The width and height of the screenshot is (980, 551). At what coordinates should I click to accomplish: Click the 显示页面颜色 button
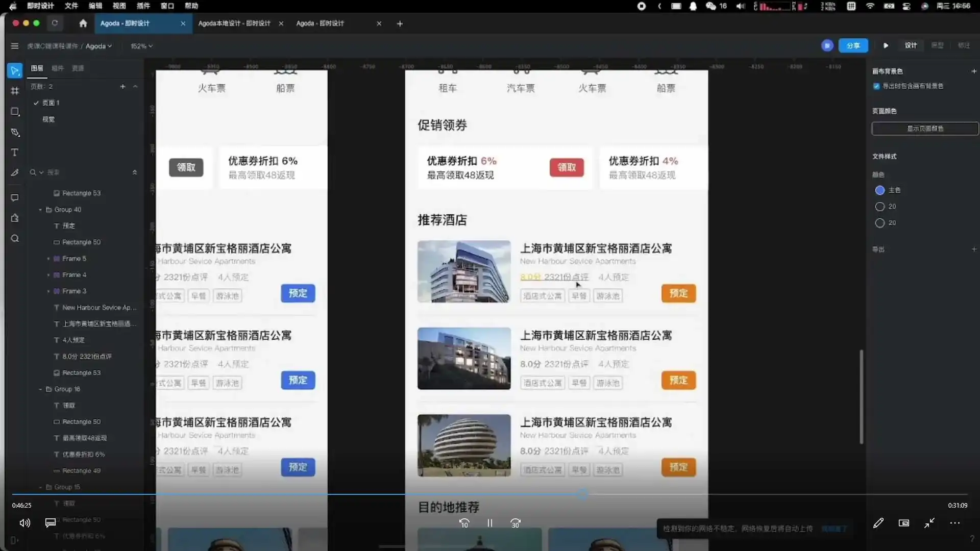point(925,128)
